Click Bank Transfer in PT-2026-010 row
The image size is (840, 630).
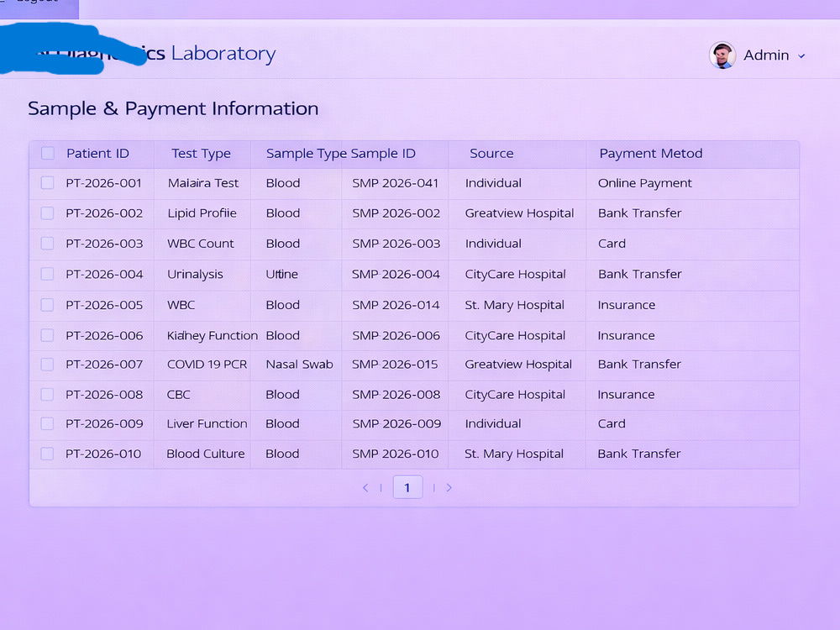click(x=639, y=454)
